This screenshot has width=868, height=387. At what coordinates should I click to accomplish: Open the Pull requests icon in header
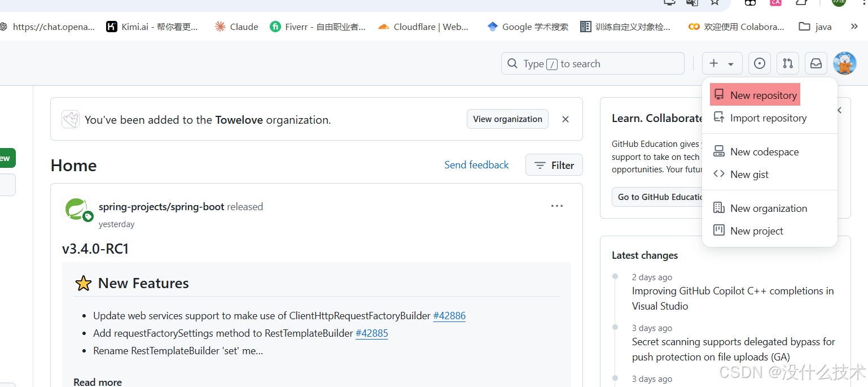tap(788, 64)
